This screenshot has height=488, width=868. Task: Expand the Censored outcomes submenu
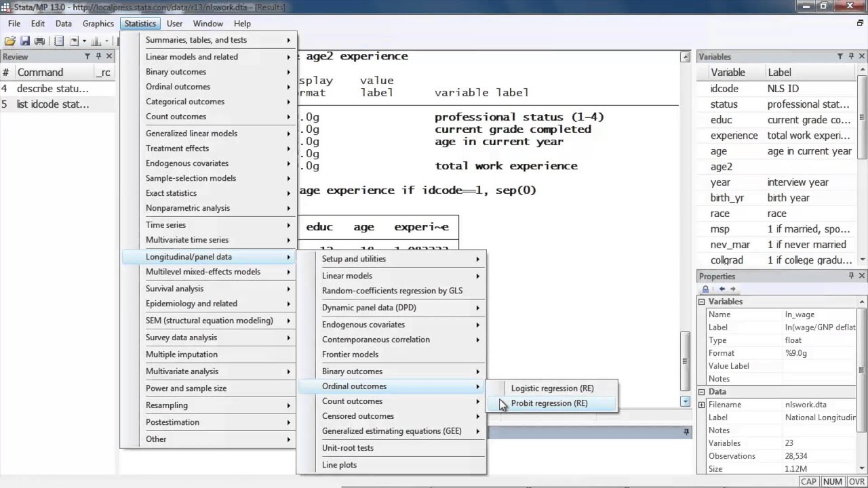[391, 416]
